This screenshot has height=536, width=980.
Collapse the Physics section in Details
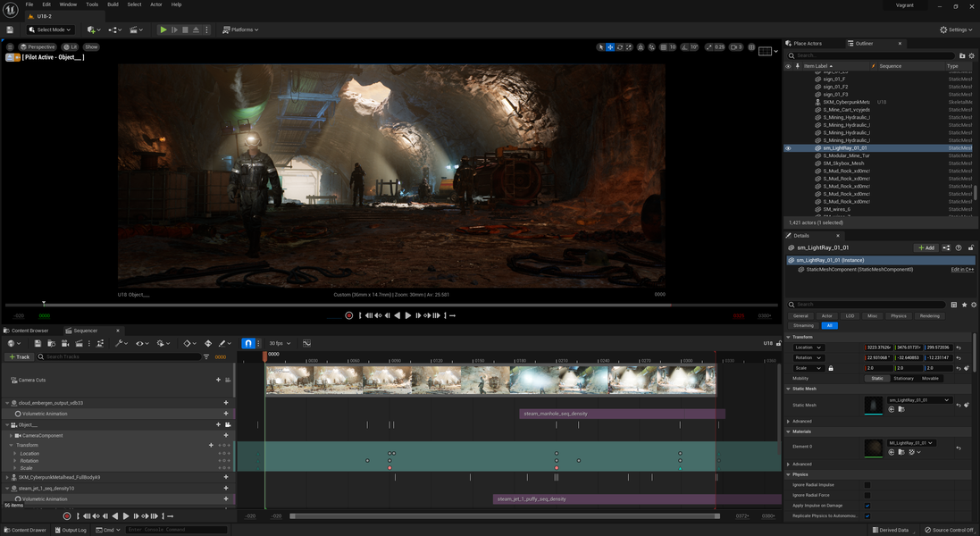pos(788,474)
